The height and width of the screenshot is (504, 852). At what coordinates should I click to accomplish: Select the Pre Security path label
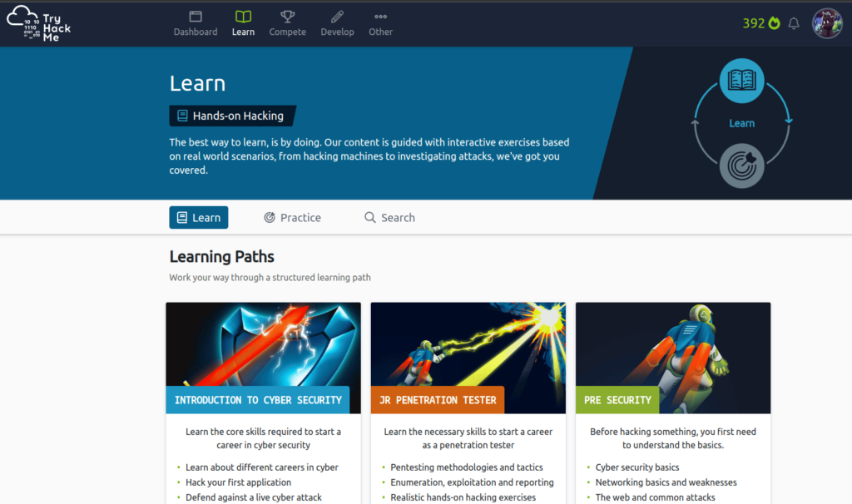pos(617,400)
